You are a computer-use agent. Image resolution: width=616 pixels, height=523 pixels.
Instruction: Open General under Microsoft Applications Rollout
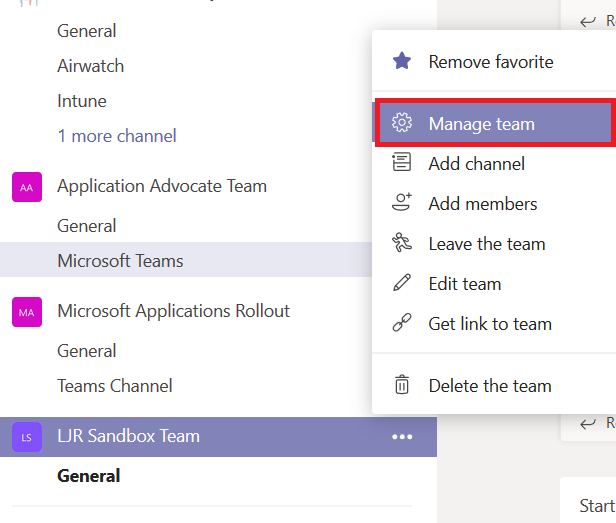[86, 351]
